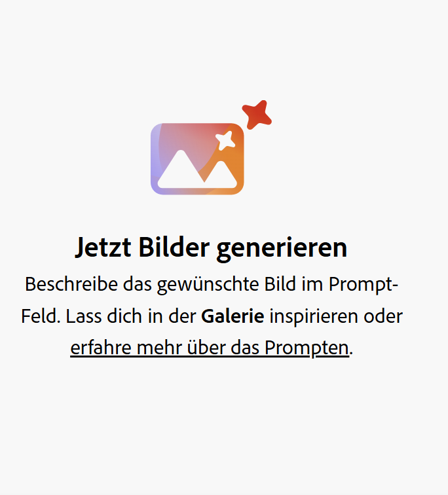Click the 'Beschreibe das gewünschte Bild' text line

click(x=160, y=284)
